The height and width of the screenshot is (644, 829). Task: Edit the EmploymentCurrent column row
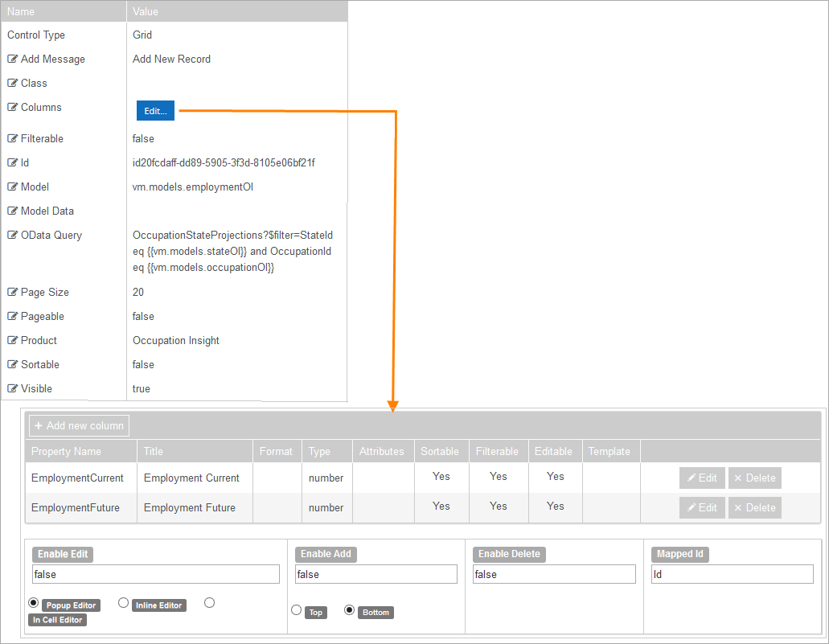(702, 478)
